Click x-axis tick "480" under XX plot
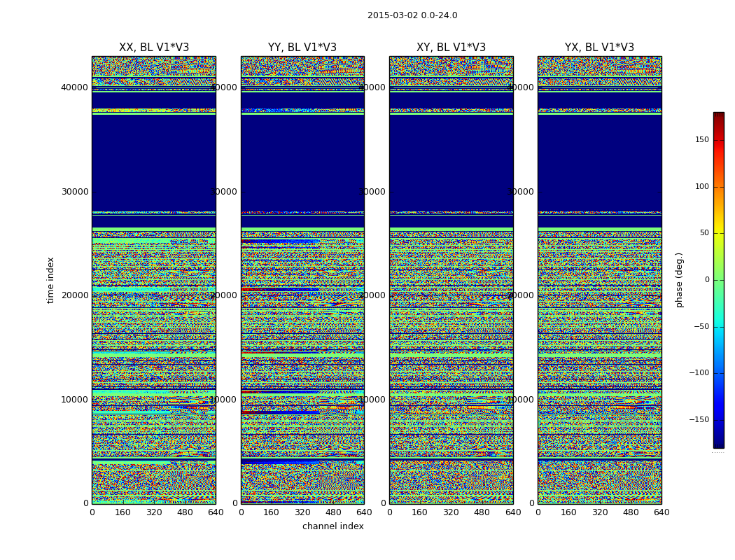The image size is (735, 560). [x=185, y=512]
